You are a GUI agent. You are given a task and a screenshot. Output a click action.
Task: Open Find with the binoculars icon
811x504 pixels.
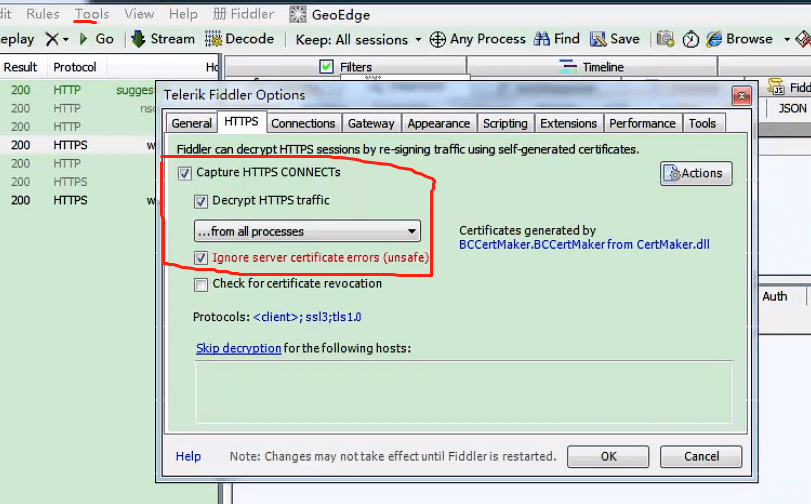[x=542, y=39]
